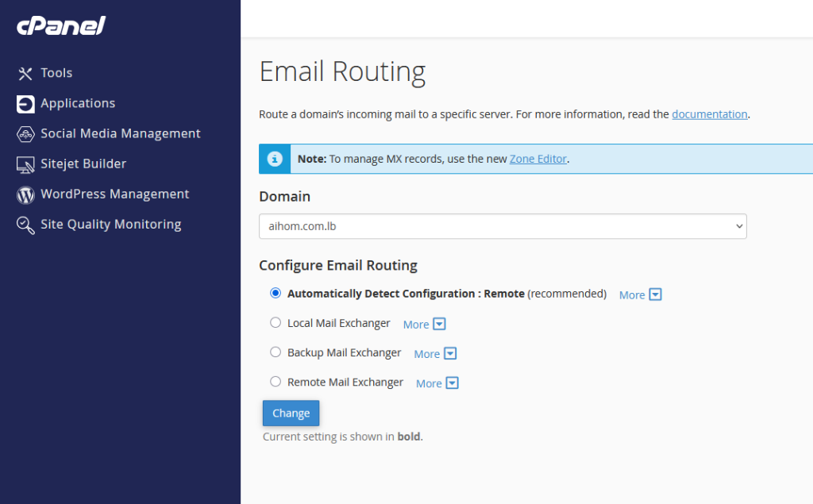Expand More next to Local Mail Exchanger

[x=425, y=324]
